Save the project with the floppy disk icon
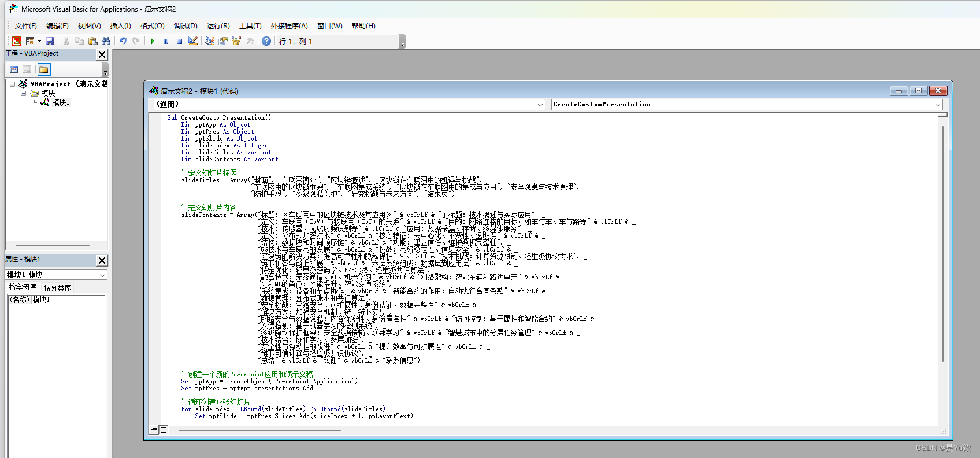Image resolution: width=980 pixels, height=458 pixels. [50, 41]
